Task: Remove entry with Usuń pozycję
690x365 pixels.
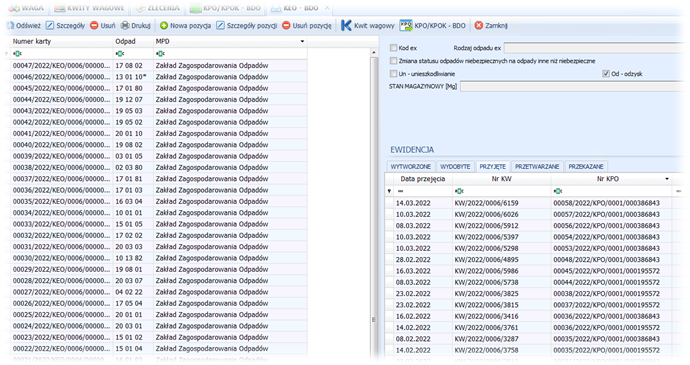Action: pyautogui.click(x=307, y=26)
